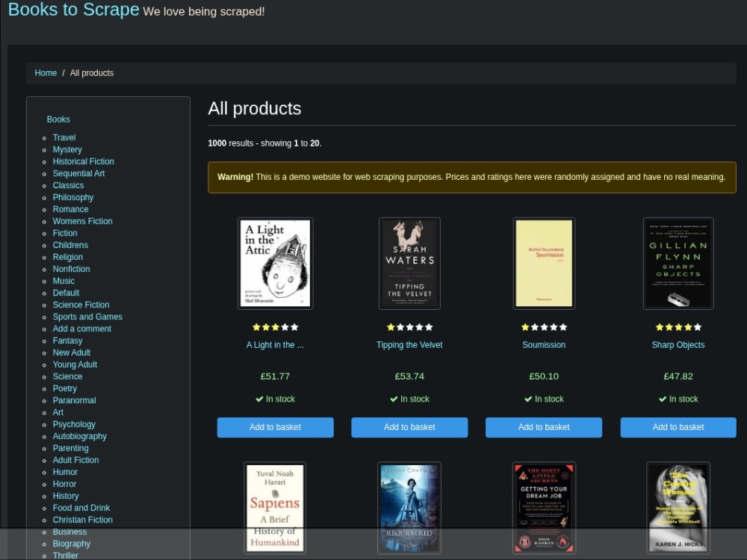This screenshot has height=560, width=747.
Task: Browse the Art category
Action: (58, 412)
